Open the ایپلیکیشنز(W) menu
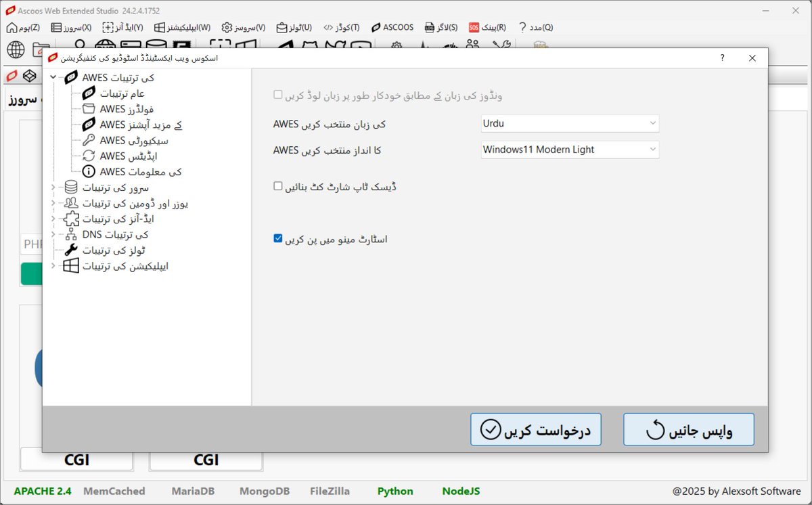The image size is (812, 505). pos(182,28)
